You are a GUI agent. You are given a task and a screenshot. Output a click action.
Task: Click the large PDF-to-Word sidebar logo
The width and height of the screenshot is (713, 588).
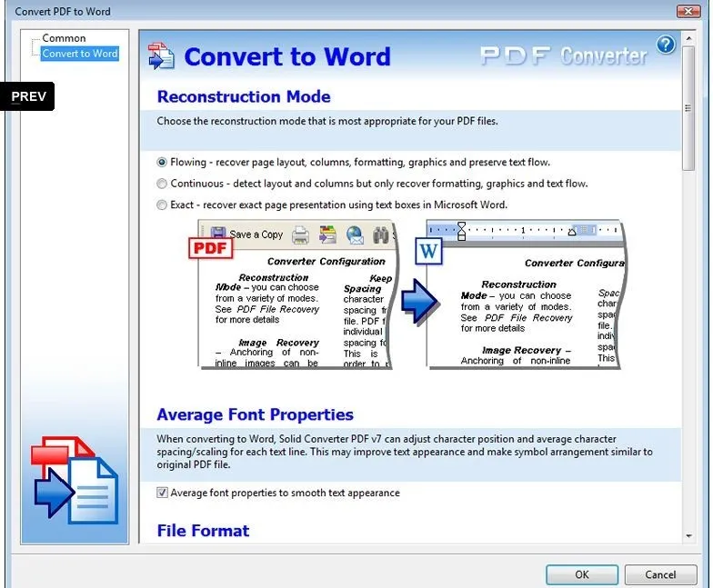click(75, 480)
